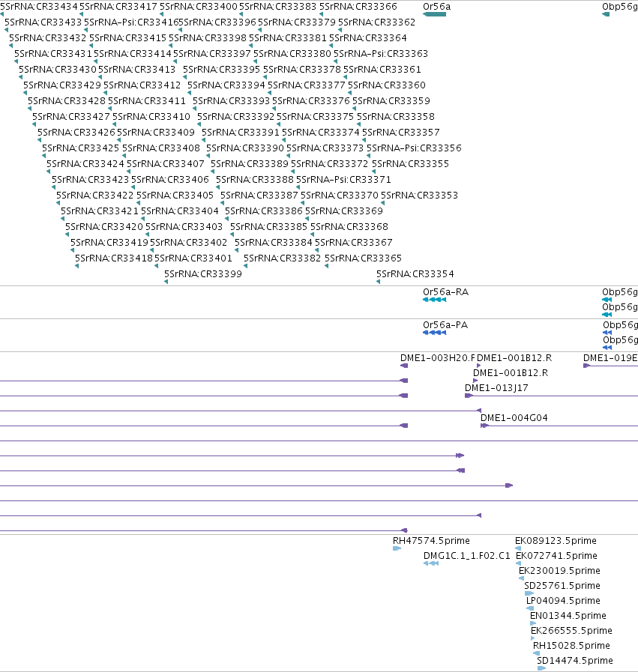Select the 5SrRNA:CR33434 gene label
638x672 pixels.
pyautogui.click(x=39, y=7)
